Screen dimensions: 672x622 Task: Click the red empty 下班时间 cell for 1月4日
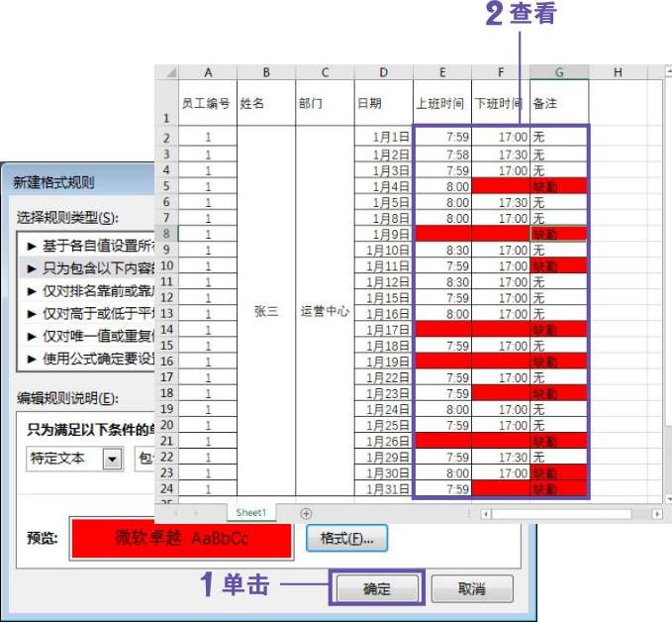pos(501,186)
